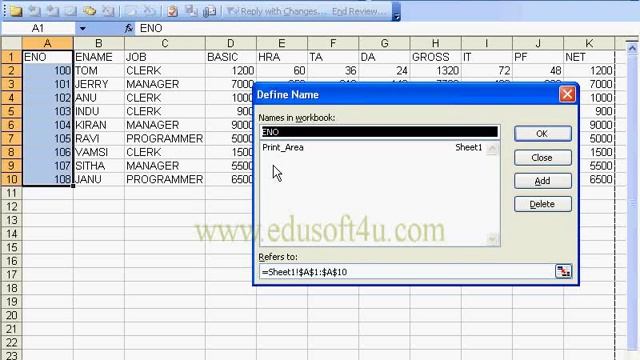
Task: Click Add button in Define Name dialog
Action: pyautogui.click(x=542, y=181)
